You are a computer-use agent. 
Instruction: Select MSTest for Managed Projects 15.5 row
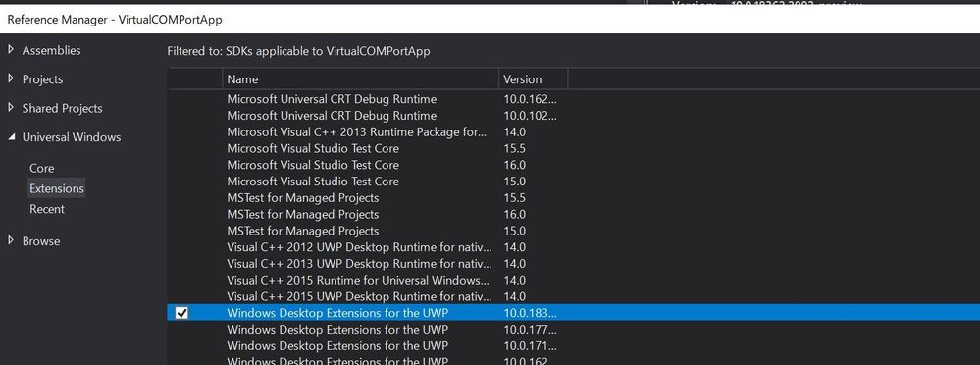point(573,197)
